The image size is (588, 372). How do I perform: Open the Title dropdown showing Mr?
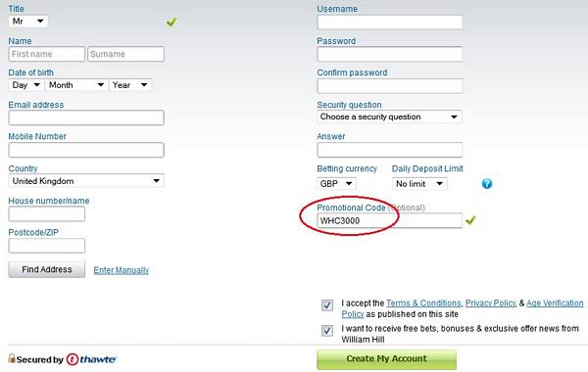tap(28, 21)
